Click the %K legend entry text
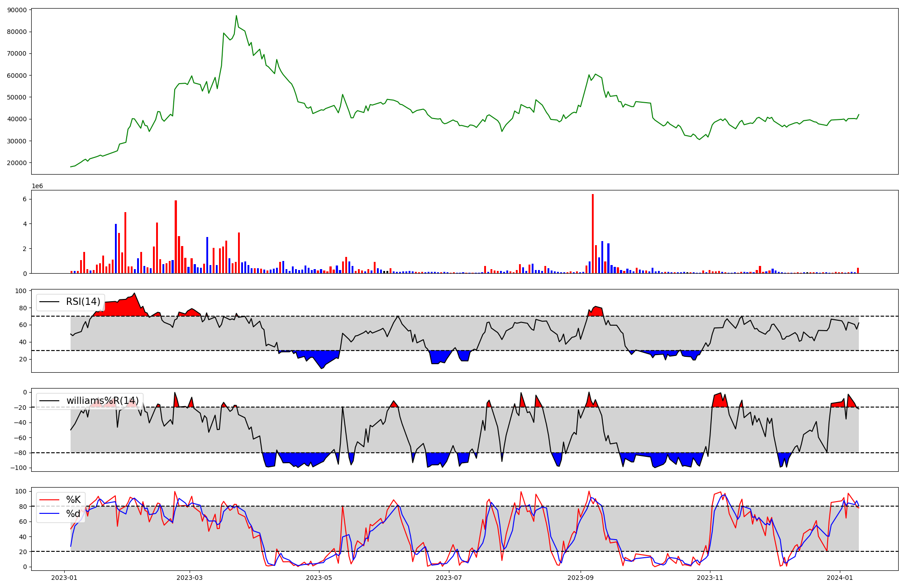The image size is (905, 588). (73, 500)
